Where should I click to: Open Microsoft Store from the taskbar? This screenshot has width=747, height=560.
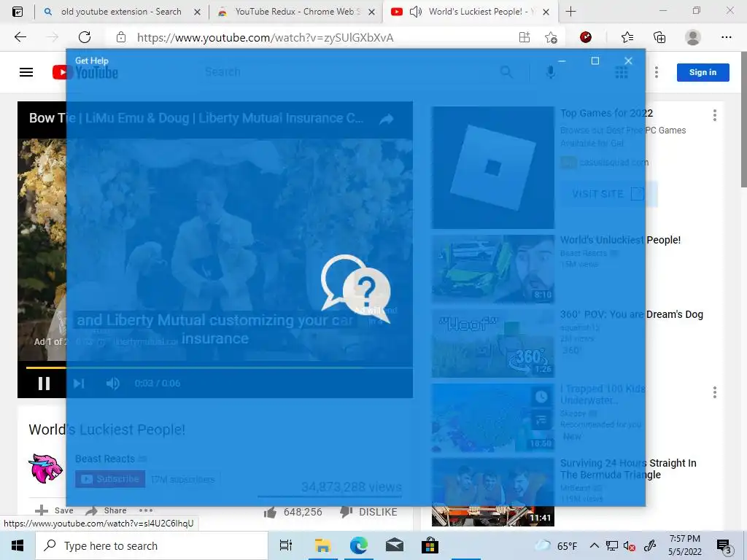429,545
